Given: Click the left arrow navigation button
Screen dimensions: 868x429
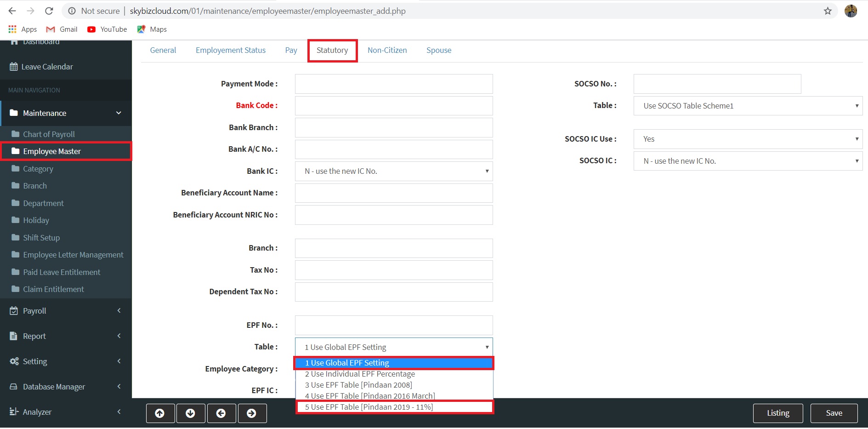Looking at the screenshot, I should [x=221, y=413].
